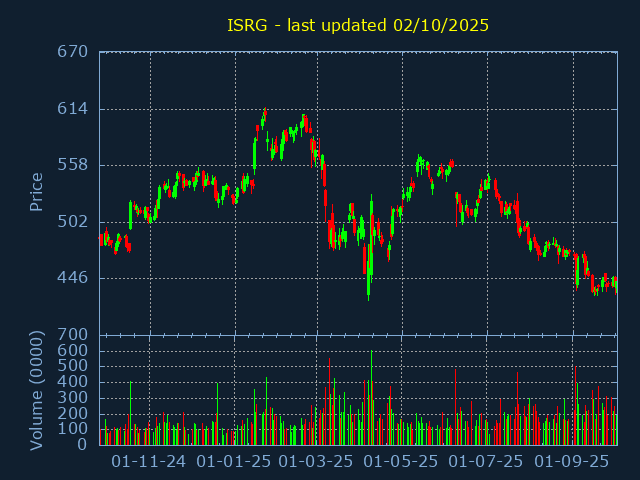Click the peak candlestick near 614 price

(x=265, y=115)
